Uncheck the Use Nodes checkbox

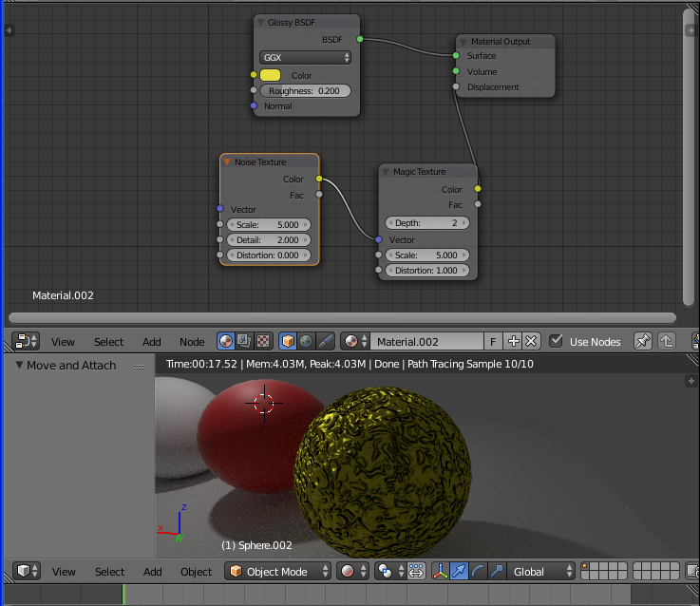[557, 341]
